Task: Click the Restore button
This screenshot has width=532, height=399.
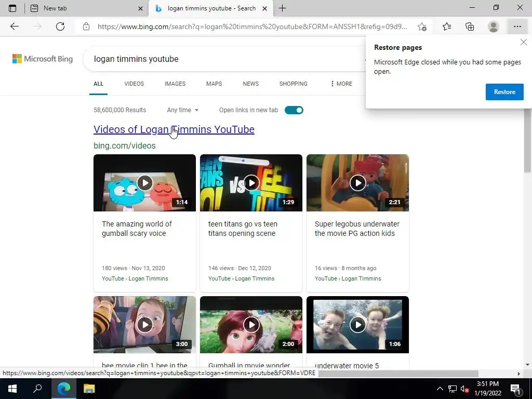Action: (x=504, y=92)
